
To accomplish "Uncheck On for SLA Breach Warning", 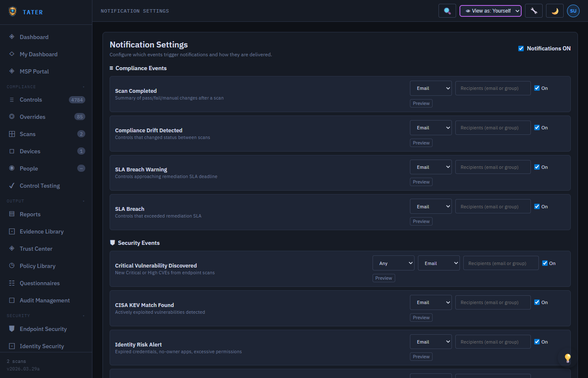I will [537, 167].
